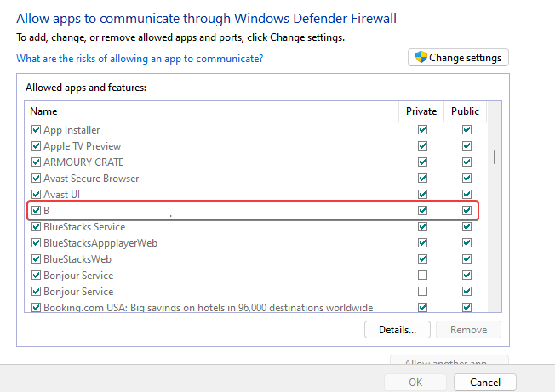Toggle Private checkbox for ARMOURY CRATE
Image resolution: width=555 pixels, height=392 pixels.
422,162
